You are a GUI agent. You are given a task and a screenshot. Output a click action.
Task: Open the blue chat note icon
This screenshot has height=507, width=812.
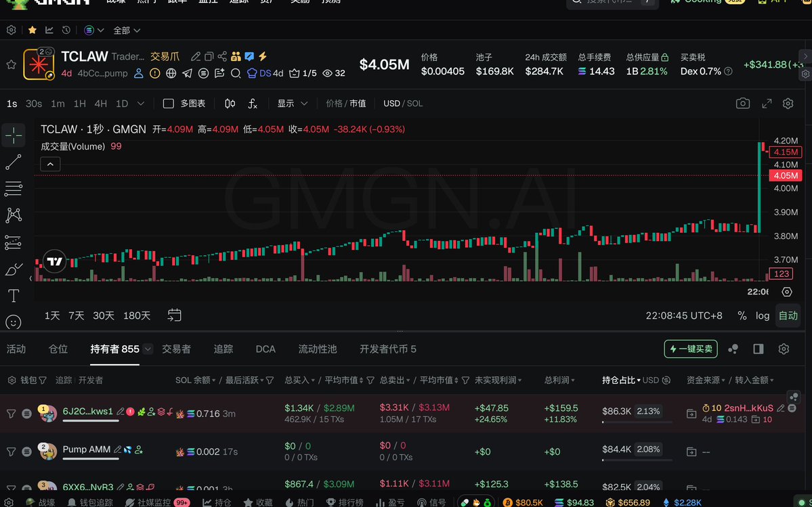click(250, 56)
